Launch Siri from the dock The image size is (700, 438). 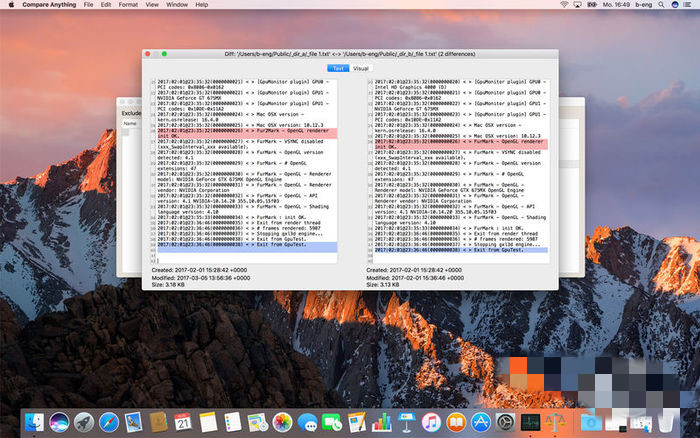[59, 423]
